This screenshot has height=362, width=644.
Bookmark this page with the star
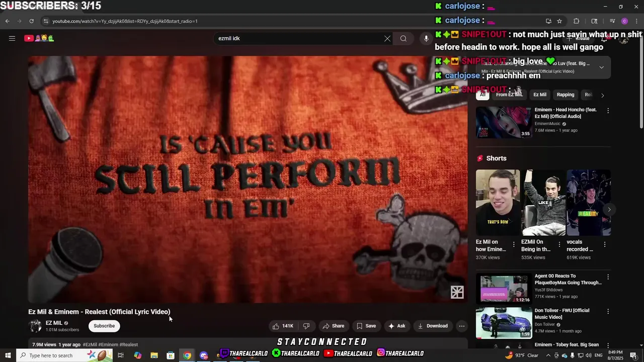click(x=559, y=21)
